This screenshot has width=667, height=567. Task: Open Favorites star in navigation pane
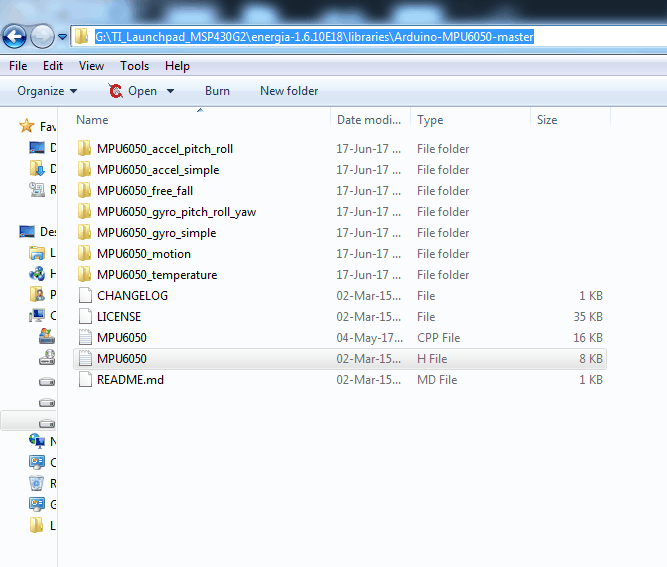(x=26, y=126)
